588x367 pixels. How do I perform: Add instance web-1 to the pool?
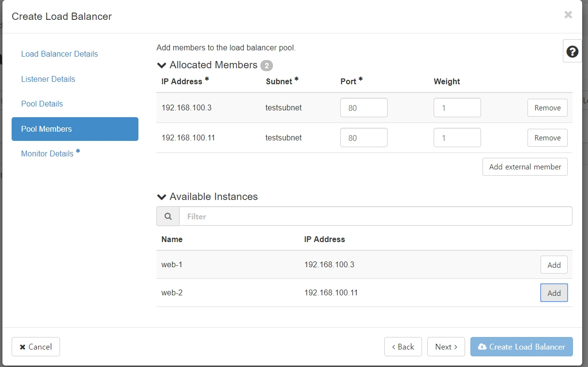click(x=554, y=265)
